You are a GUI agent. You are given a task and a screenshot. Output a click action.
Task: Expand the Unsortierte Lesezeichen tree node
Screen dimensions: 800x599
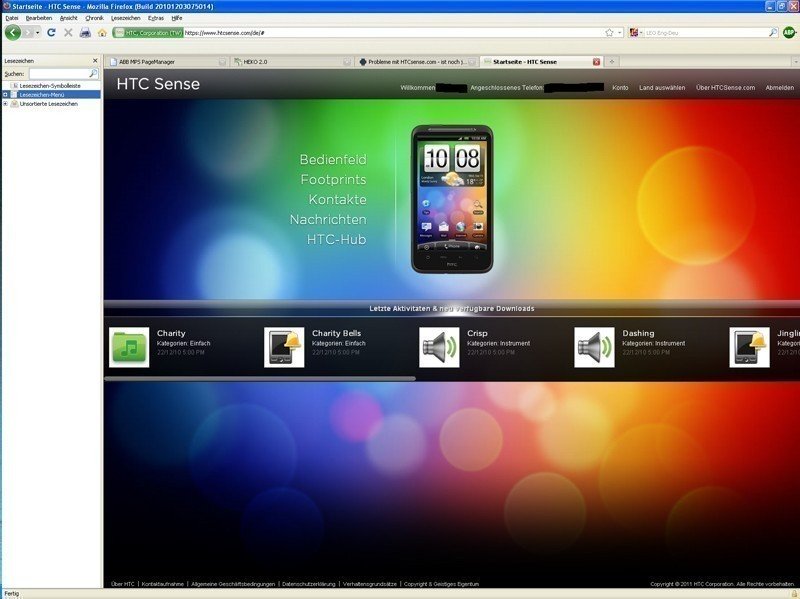(5, 104)
